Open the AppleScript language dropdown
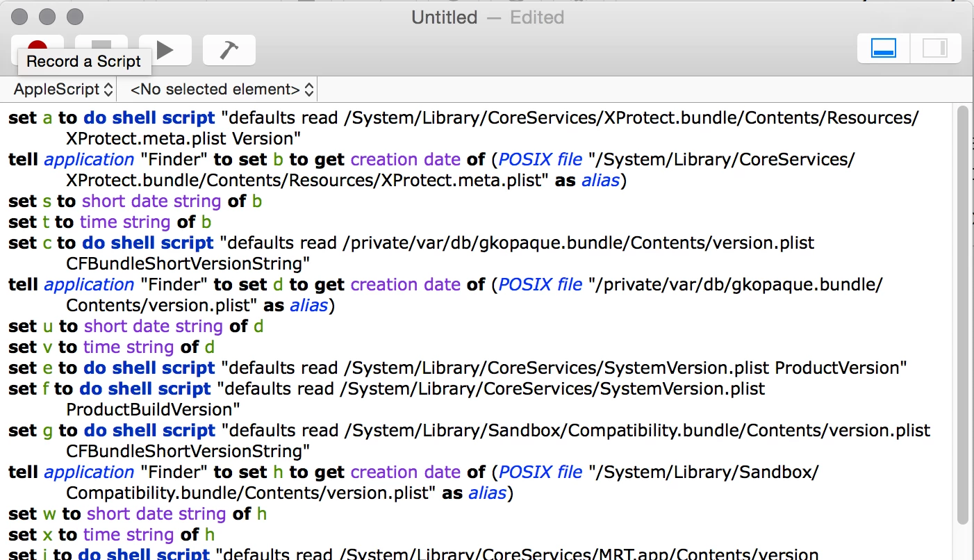974x560 pixels. click(63, 89)
